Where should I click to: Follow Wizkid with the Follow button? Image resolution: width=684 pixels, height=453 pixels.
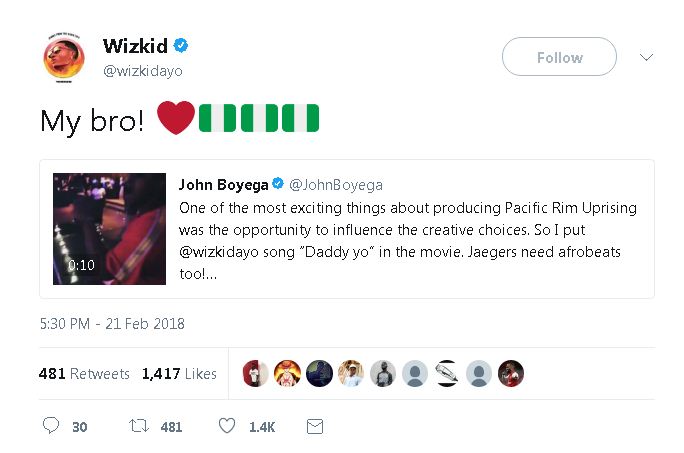pos(559,57)
